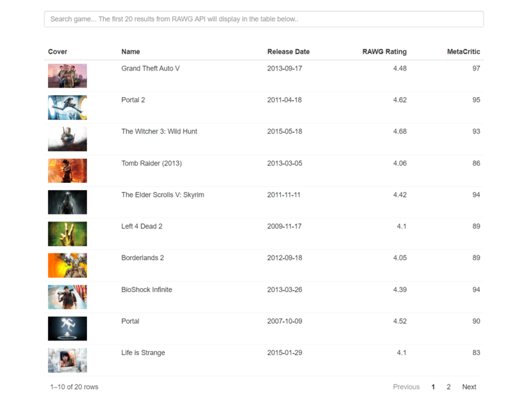Click release date 2013-03-05

(285, 163)
